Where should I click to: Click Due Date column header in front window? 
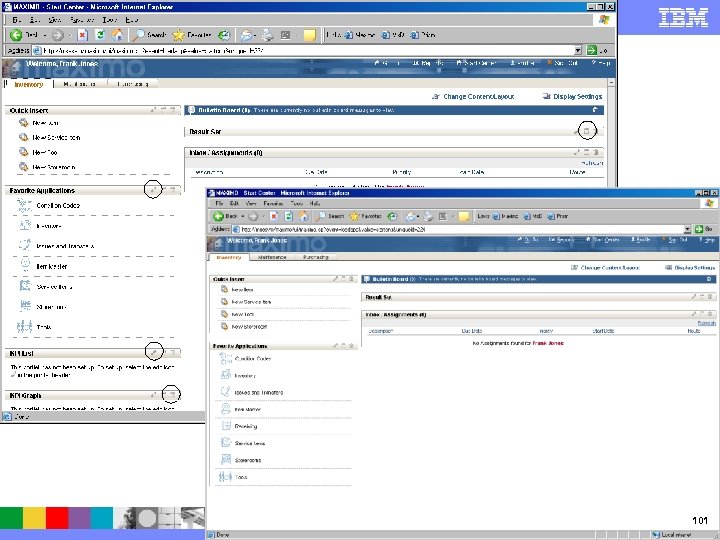point(472,331)
